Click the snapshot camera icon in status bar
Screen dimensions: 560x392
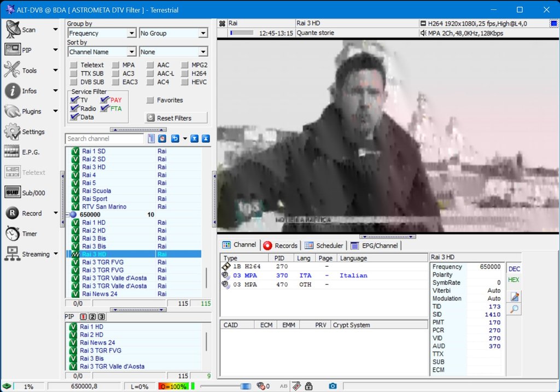(332, 386)
